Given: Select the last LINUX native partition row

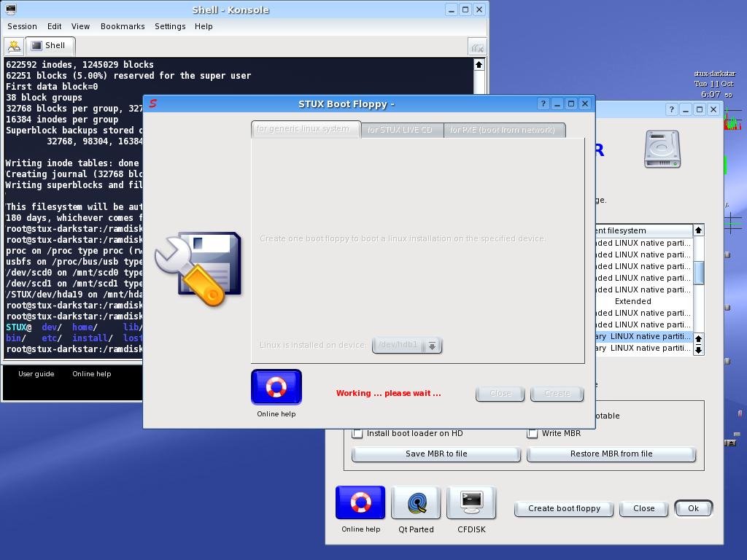Looking at the screenshot, I should pos(643,348).
